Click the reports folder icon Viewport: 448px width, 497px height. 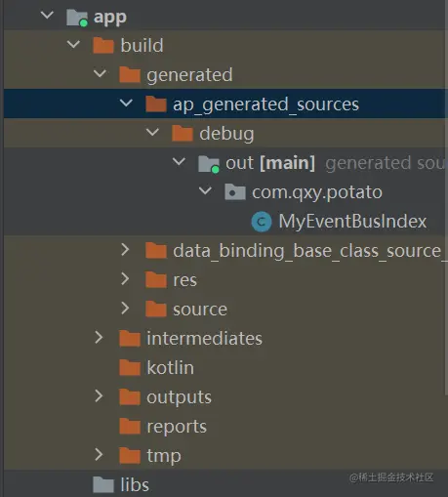[x=130, y=427]
